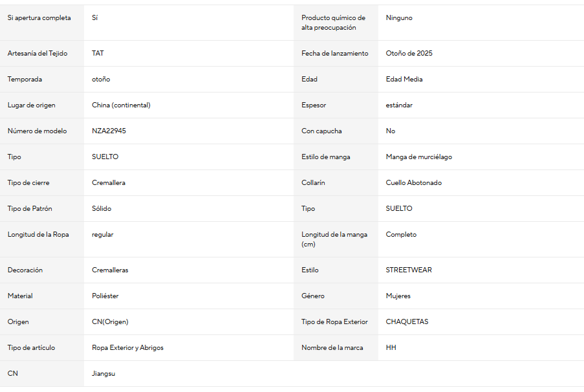This screenshot has width=584, height=392.
Task: Select the 'Edad Media' age value
Action: click(404, 79)
